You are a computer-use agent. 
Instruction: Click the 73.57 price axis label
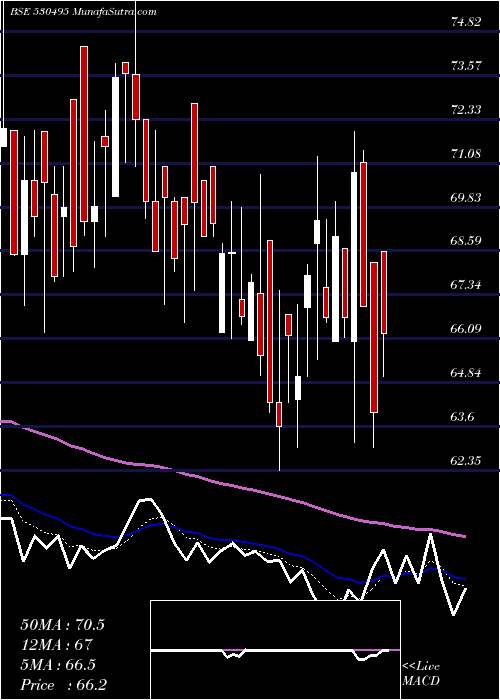click(466, 66)
